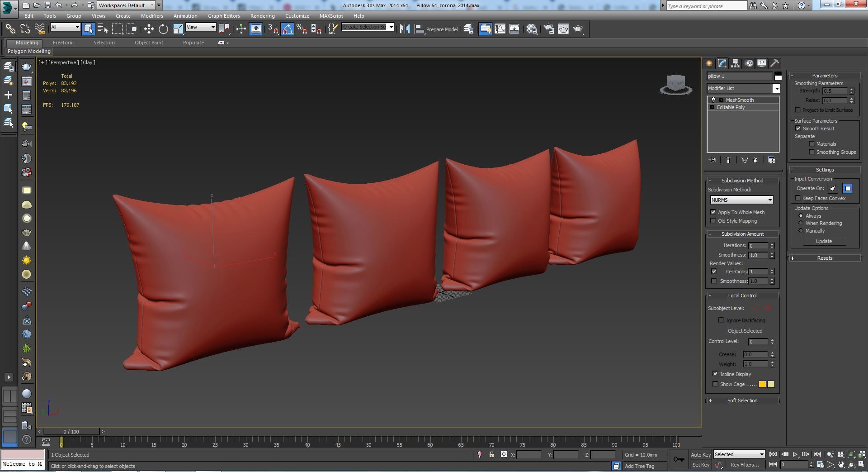Viewport: 868px width, 472px height.
Task: Open the Graph Editors menu
Action: [224, 16]
